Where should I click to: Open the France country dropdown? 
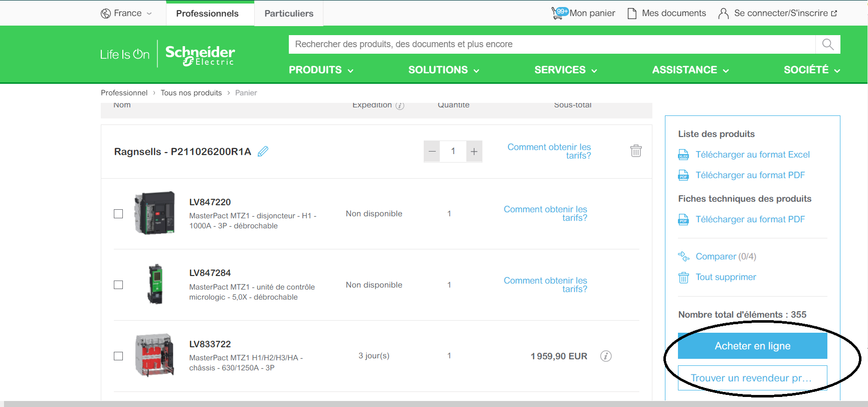click(x=127, y=14)
